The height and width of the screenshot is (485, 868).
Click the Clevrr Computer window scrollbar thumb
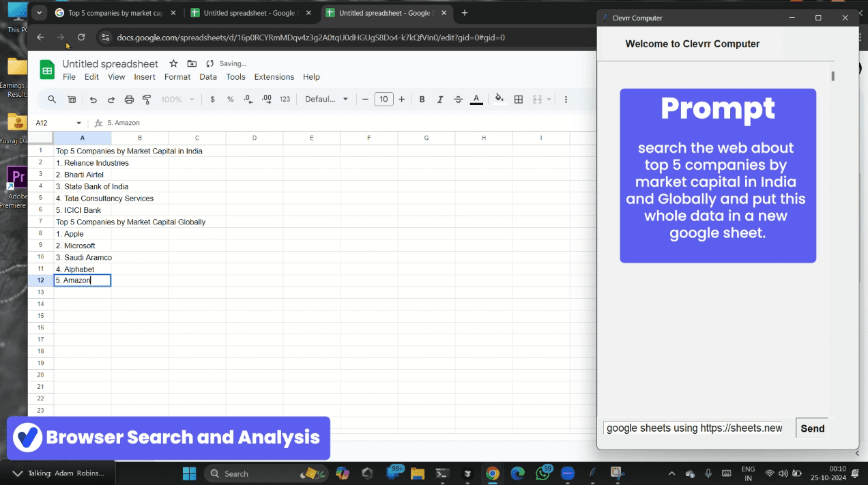[x=833, y=76]
